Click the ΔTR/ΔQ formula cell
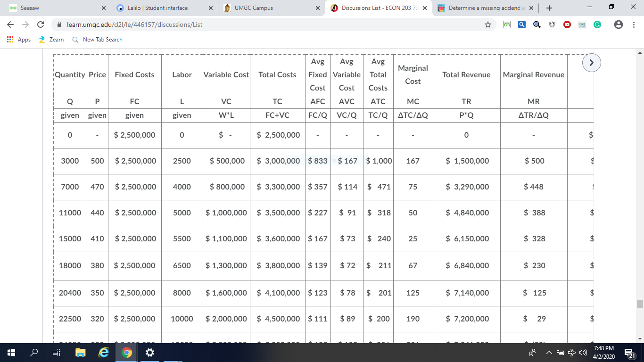Image resolution: width=644 pixels, height=362 pixels. [x=534, y=115]
